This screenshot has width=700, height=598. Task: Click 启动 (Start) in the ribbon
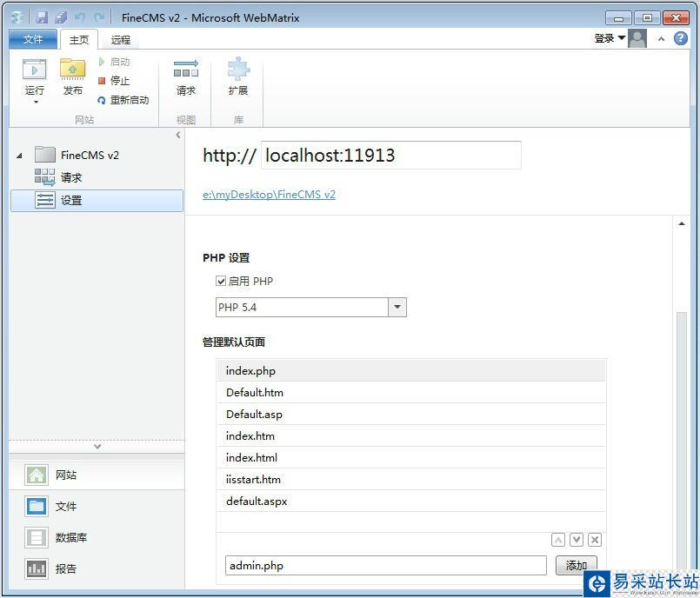click(x=114, y=62)
